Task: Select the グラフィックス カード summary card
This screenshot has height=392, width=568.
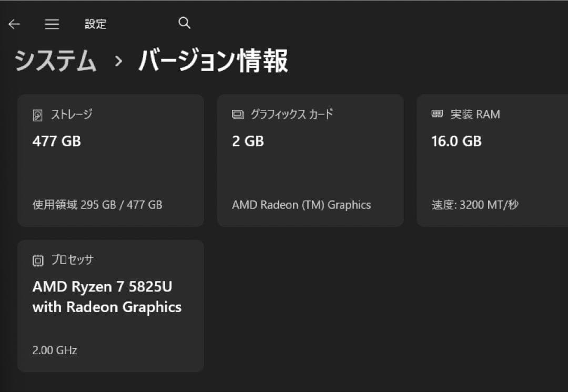Action: tap(310, 159)
